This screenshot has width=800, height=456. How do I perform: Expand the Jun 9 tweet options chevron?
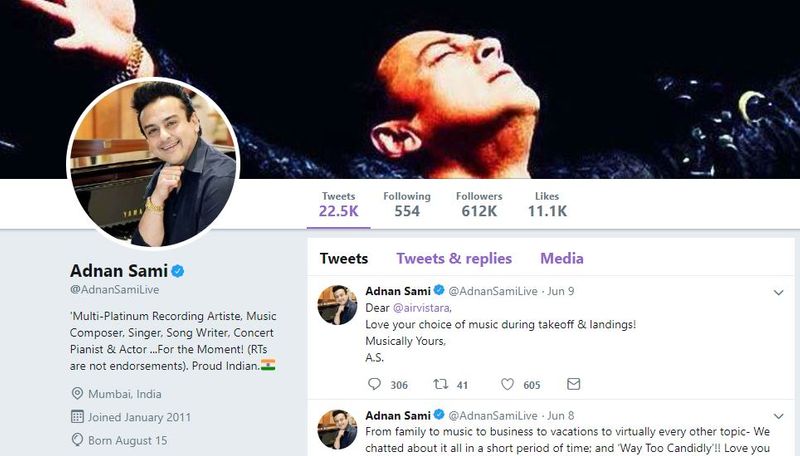778,292
